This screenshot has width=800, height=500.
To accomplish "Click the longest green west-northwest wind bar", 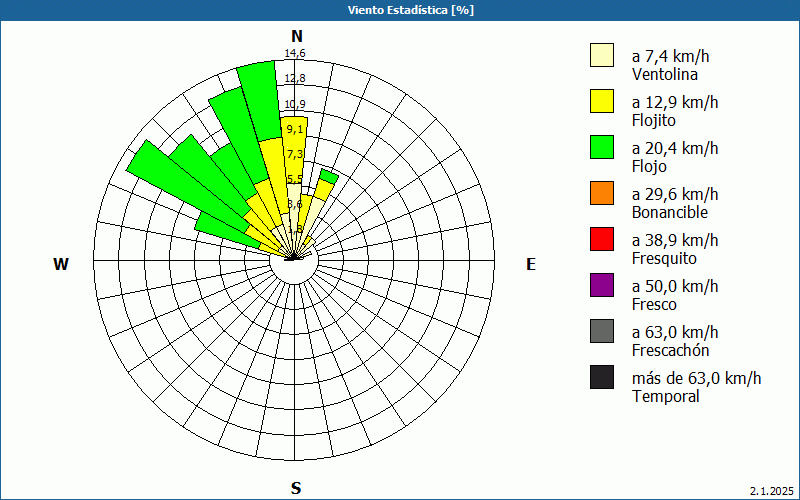I will click(189, 189).
